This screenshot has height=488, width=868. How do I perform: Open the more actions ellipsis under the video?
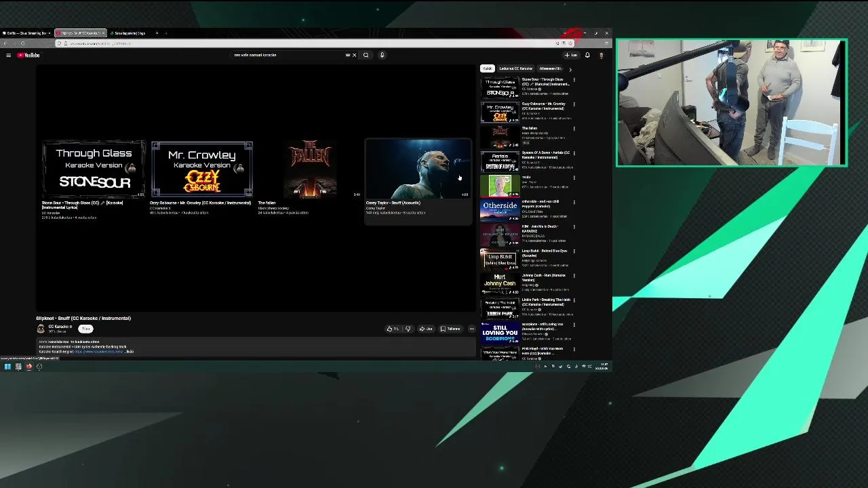click(472, 329)
